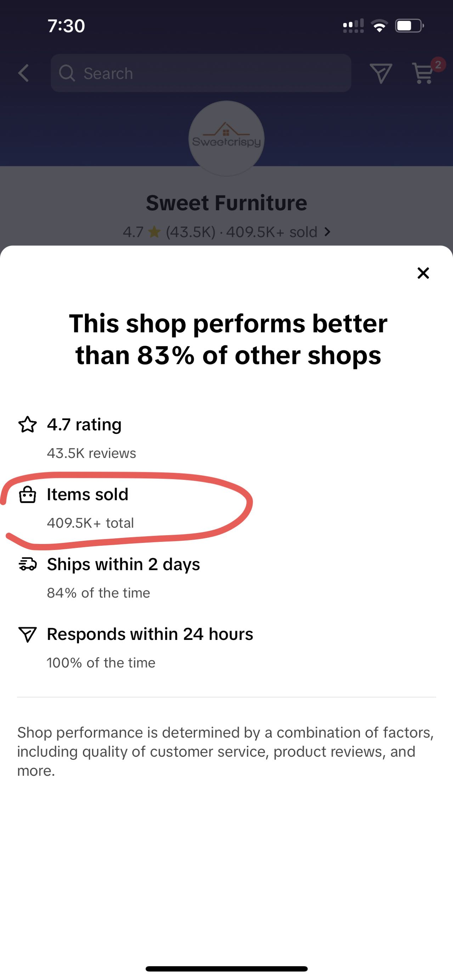The height and width of the screenshot is (980, 453).
Task: Open the shopping cart icon
Action: (x=423, y=74)
